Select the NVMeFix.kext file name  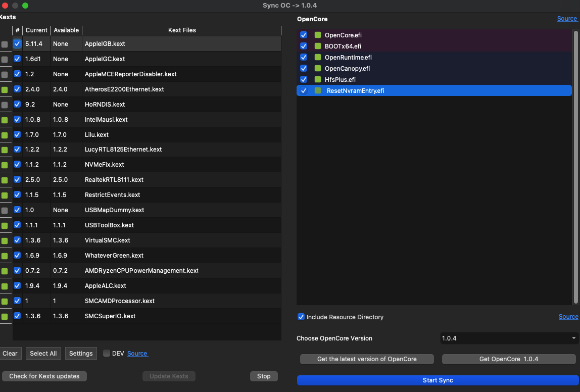(x=104, y=165)
